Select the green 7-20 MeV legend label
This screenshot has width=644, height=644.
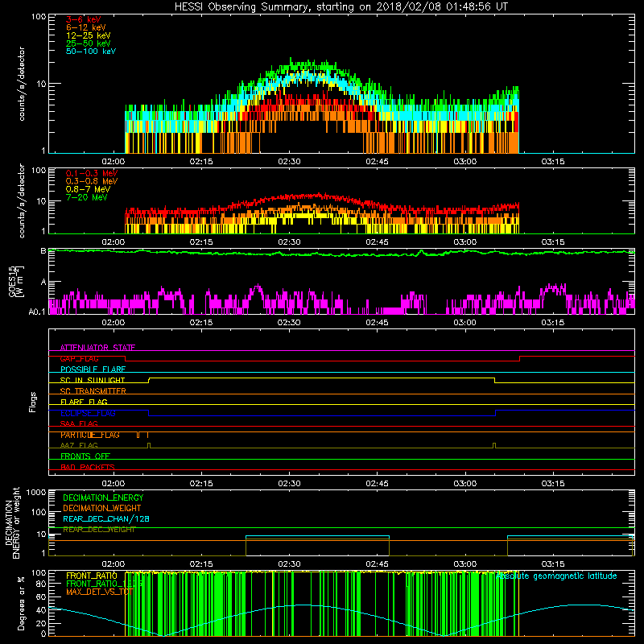(x=87, y=197)
